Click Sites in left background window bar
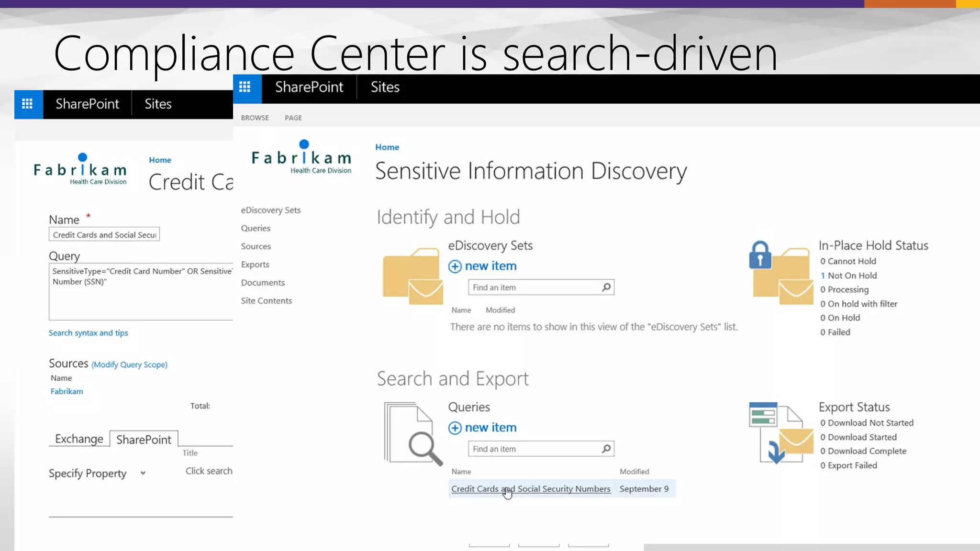 (x=158, y=104)
